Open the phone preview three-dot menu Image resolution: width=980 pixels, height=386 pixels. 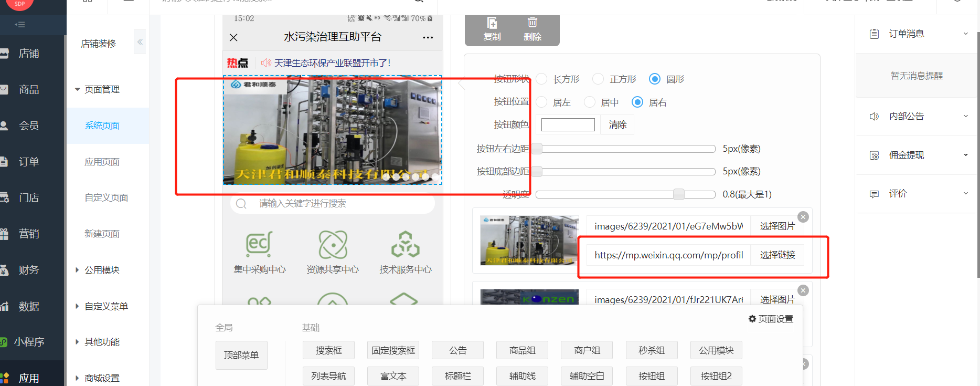[x=428, y=37]
